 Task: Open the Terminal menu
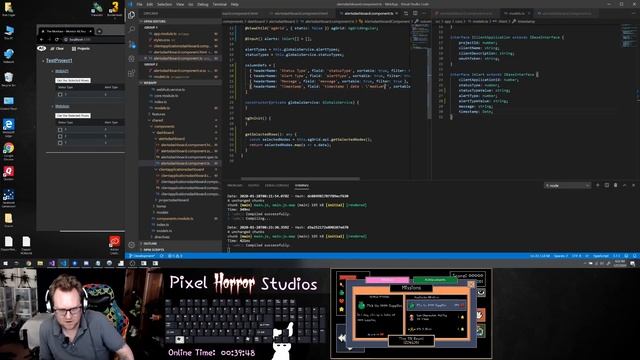click(220, 4)
